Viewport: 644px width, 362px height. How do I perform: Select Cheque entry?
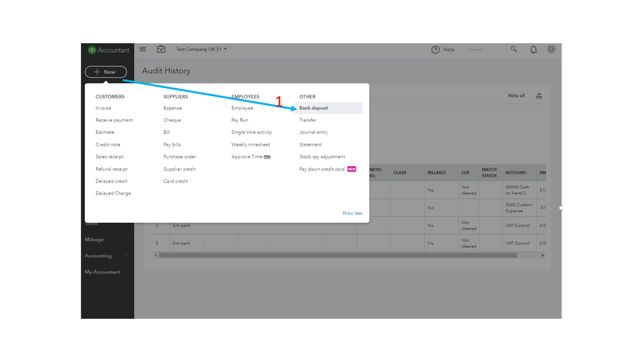(172, 120)
